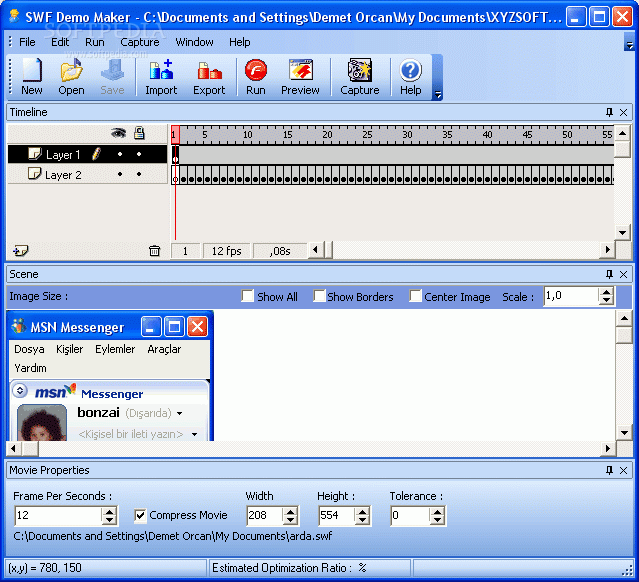Select the Layer 2 row

[87, 174]
